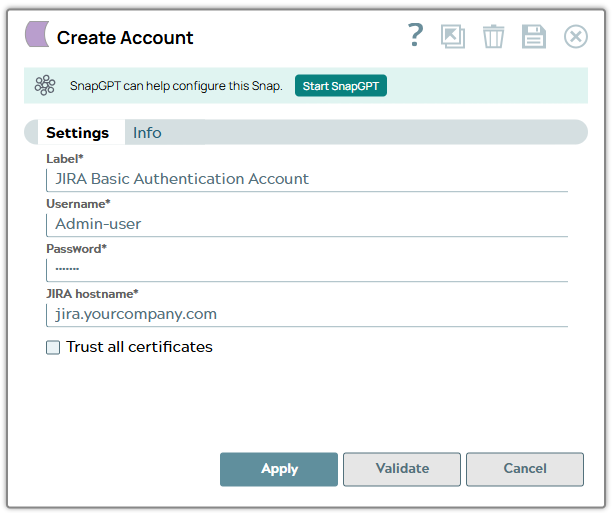Click the 'JIRA hostname*' label
This screenshot has height=513, width=612.
92,294
